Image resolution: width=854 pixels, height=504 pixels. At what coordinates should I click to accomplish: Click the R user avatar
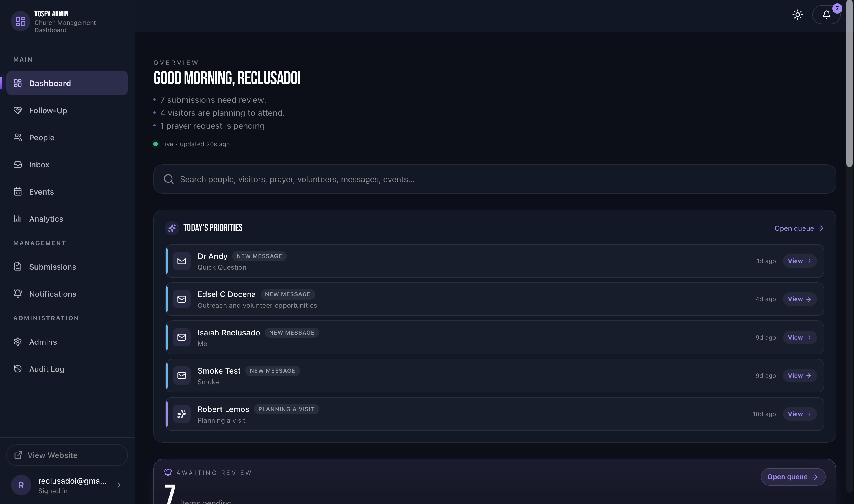21,485
